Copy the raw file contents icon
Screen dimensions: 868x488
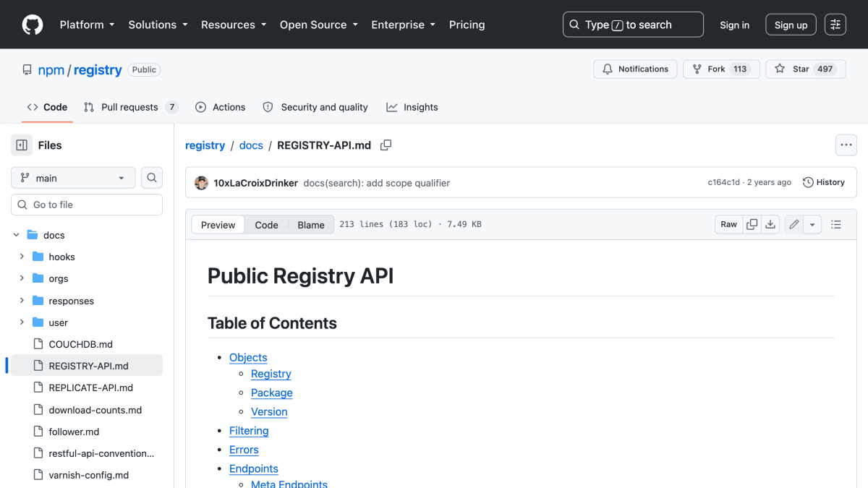point(752,225)
